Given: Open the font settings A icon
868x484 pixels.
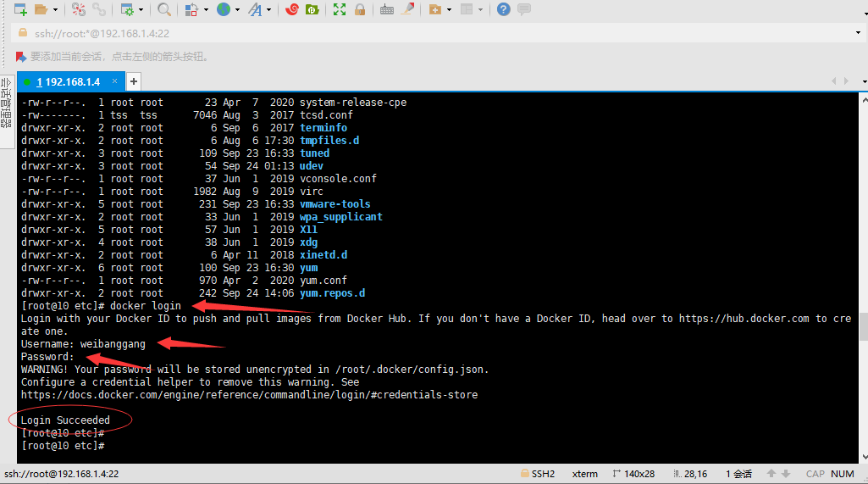Looking at the screenshot, I should tap(255, 9).
